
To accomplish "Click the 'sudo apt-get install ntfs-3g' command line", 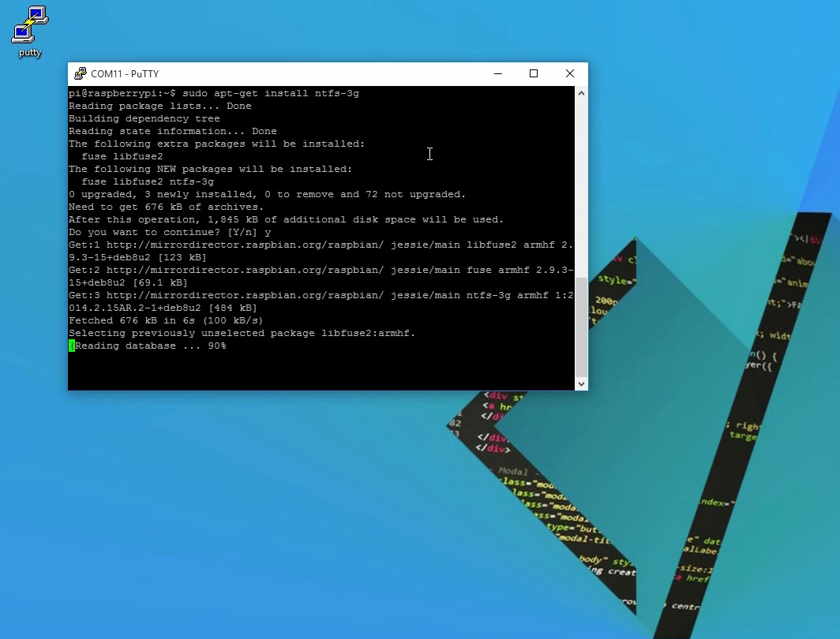I will [x=214, y=93].
